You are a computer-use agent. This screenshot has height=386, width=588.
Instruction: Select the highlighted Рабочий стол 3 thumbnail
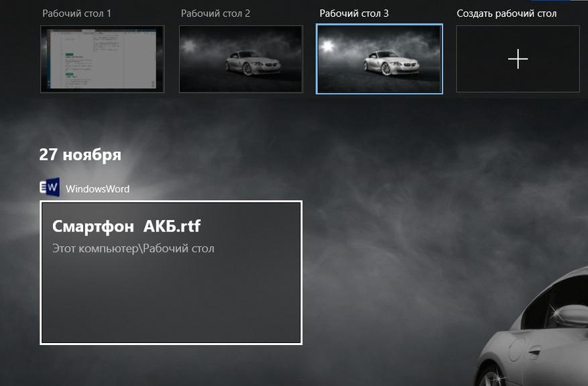[x=379, y=59]
